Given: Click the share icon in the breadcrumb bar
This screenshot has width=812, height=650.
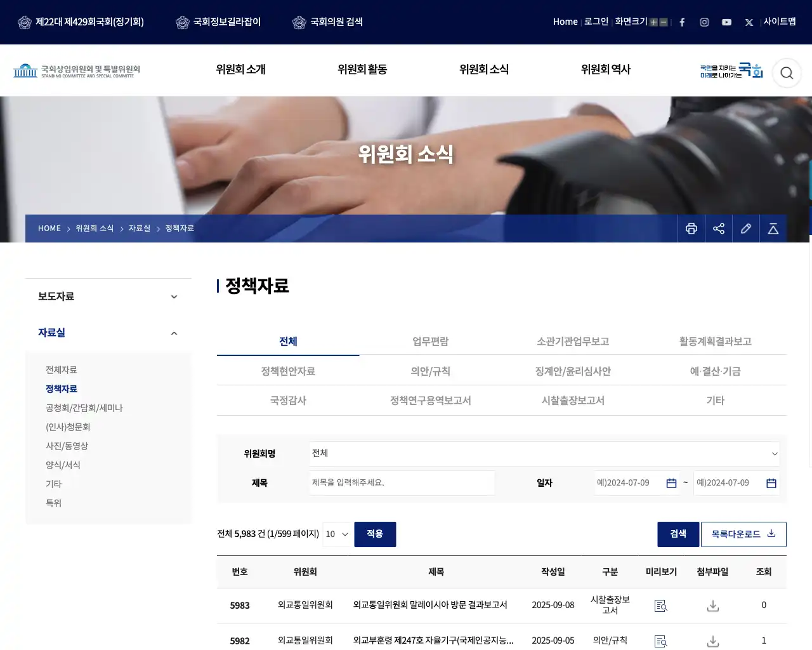Looking at the screenshot, I should tap(719, 229).
